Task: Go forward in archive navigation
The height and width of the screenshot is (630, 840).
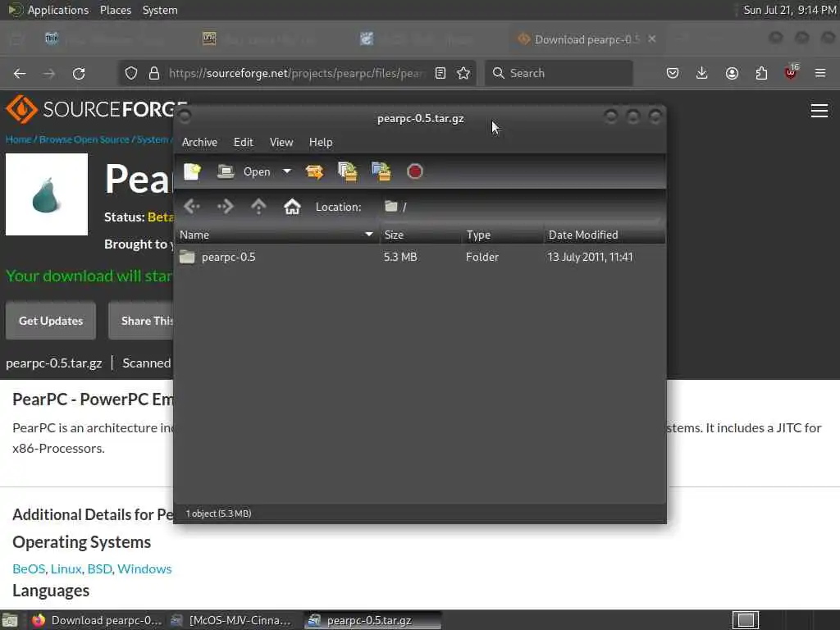Action: pos(225,206)
